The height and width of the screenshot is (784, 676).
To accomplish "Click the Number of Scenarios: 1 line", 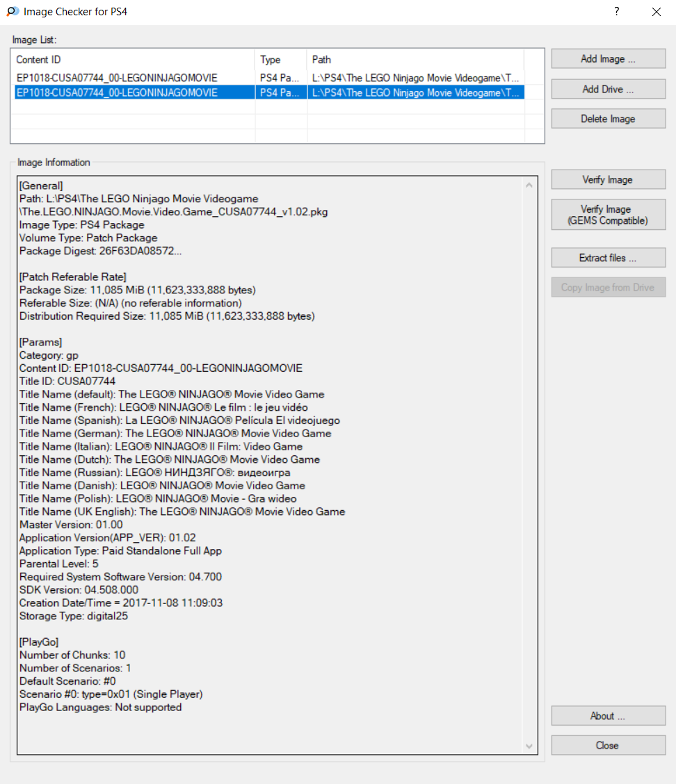I will pyautogui.click(x=75, y=667).
